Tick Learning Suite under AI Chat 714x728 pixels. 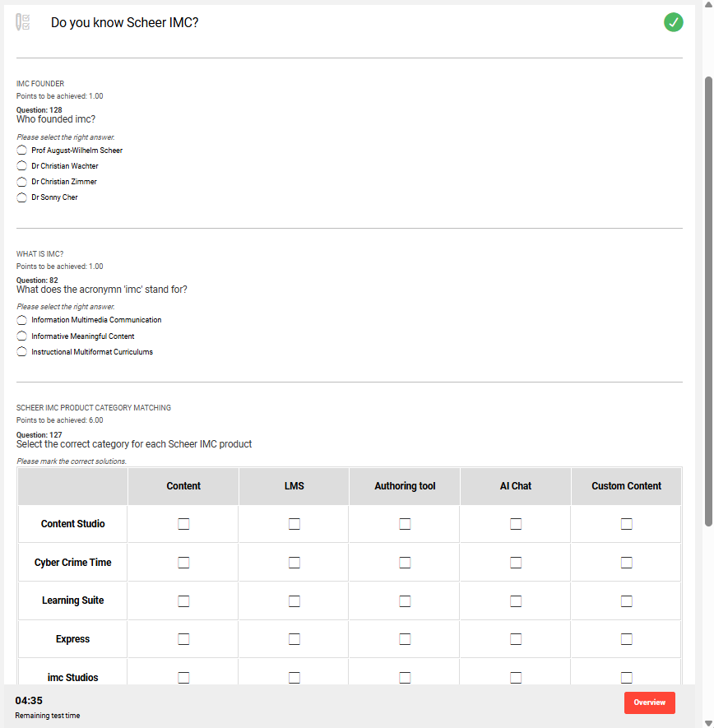(516, 600)
